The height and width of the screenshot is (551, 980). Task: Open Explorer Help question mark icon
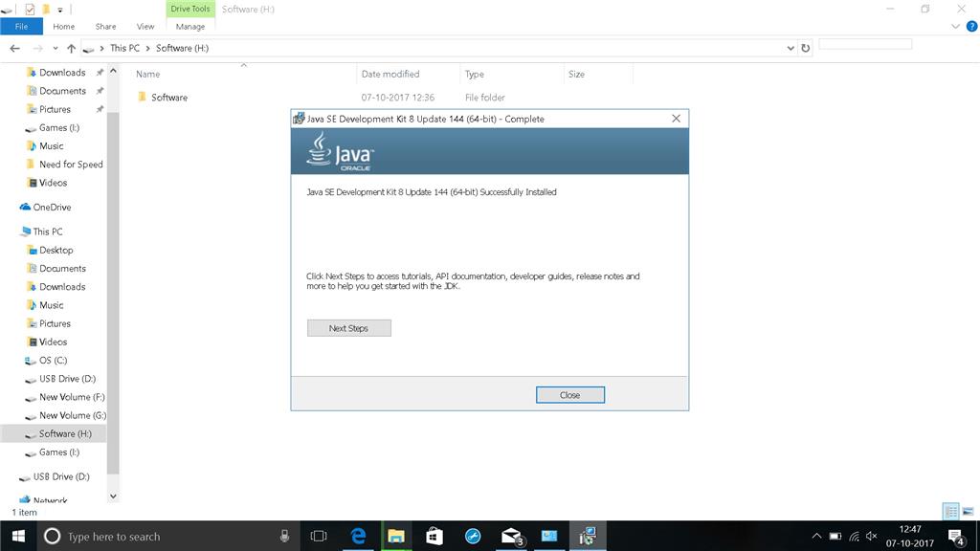(x=971, y=26)
